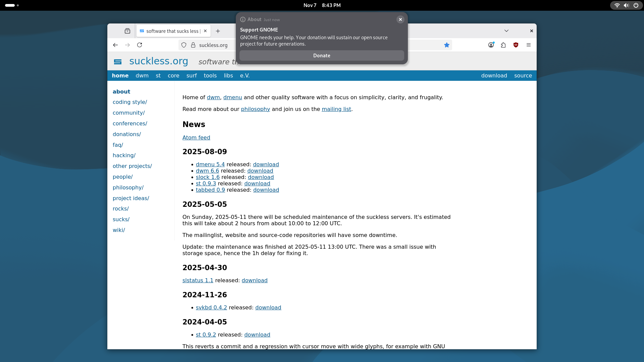Open the GNOME system status menu
This screenshot has height=362, width=644.
pyautogui.click(x=626, y=5)
